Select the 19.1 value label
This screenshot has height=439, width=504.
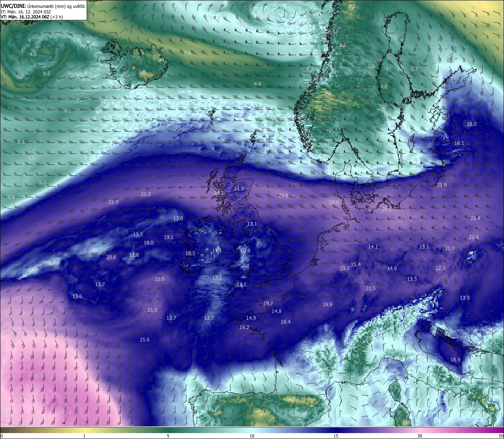(169, 237)
